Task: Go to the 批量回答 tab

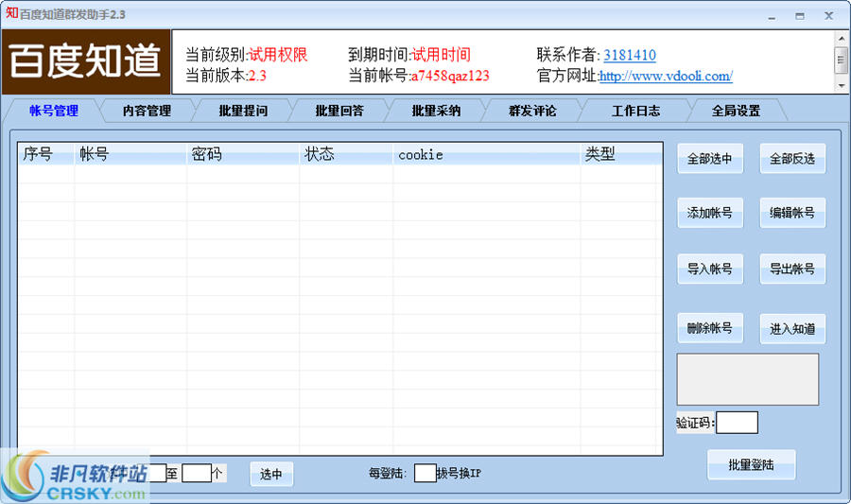Action: (x=339, y=111)
